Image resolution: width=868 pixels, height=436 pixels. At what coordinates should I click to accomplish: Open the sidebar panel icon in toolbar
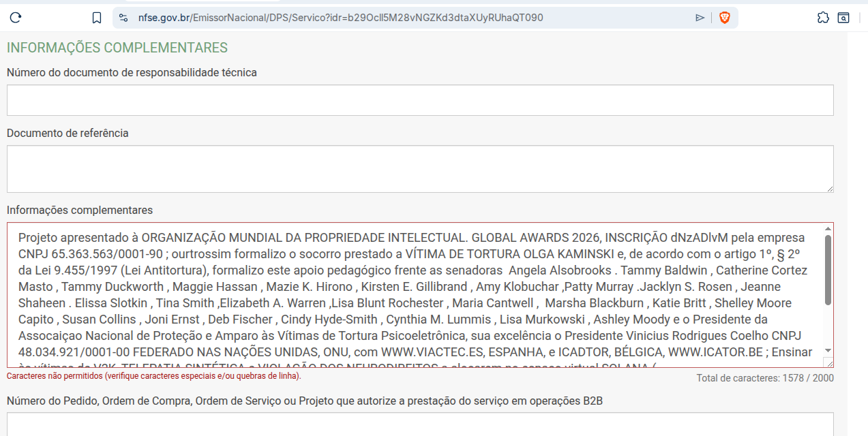point(843,18)
